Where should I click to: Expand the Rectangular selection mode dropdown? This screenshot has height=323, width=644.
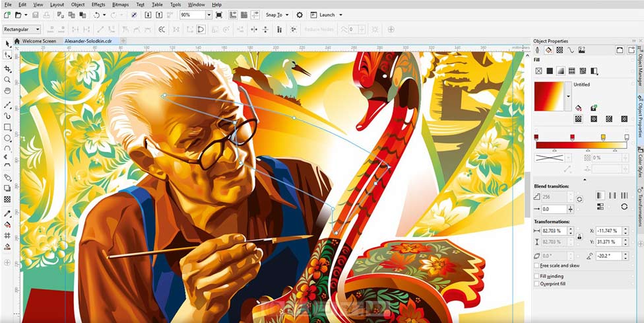(x=38, y=29)
